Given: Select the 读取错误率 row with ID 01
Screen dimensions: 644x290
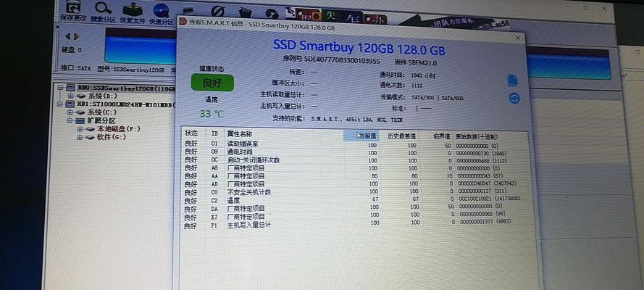Looking at the screenshot, I should tap(355, 145).
